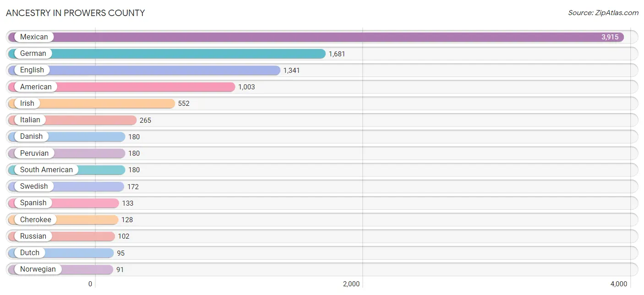
Task: Click the Ancestry in Prowers County title
Action: pos(76,13)
